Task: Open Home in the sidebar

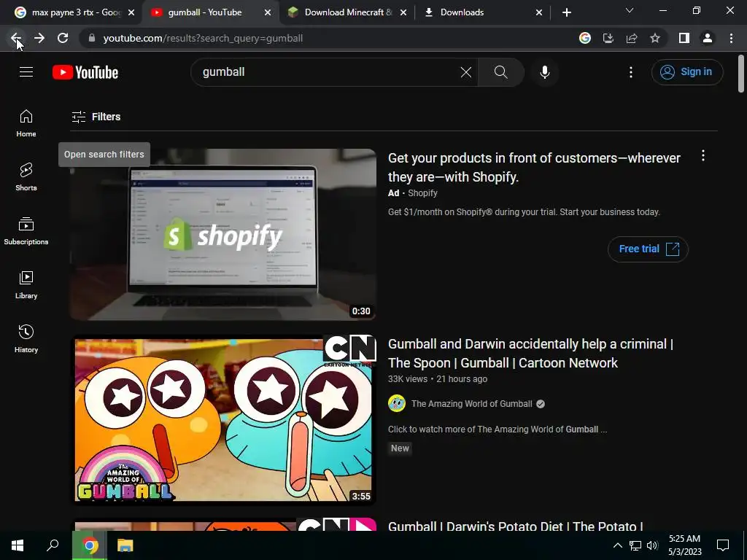Action: (x=26, y=123)
